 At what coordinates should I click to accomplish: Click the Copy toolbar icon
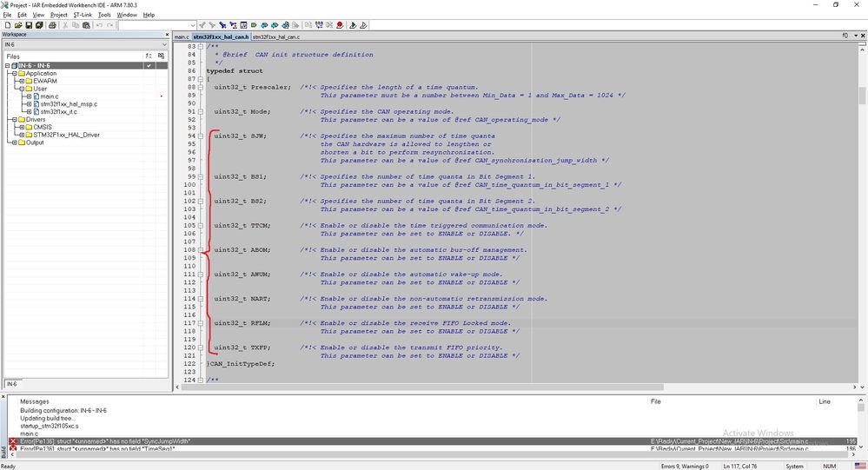click(x=76, y=25)
